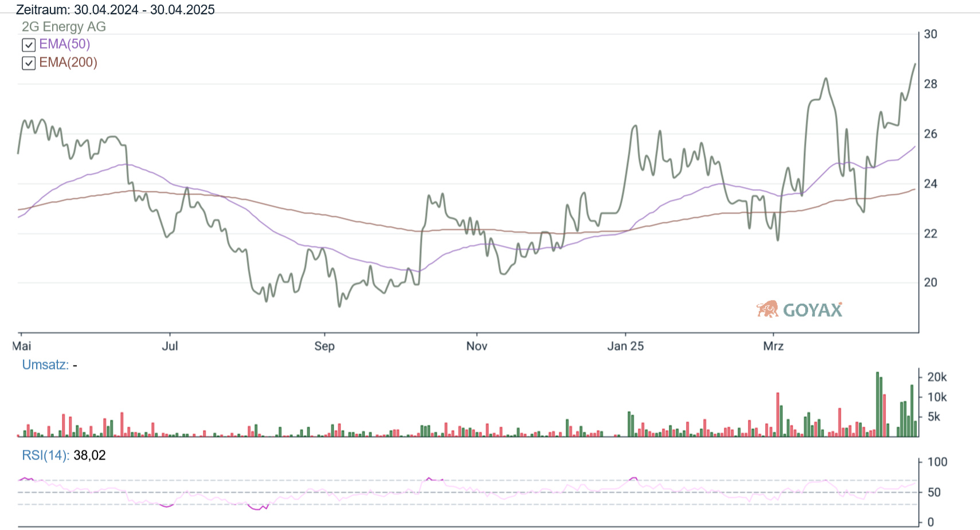Screen dimensions: 980x530
Task: Click the volume axis value 10k
Action: click(937, 397)
